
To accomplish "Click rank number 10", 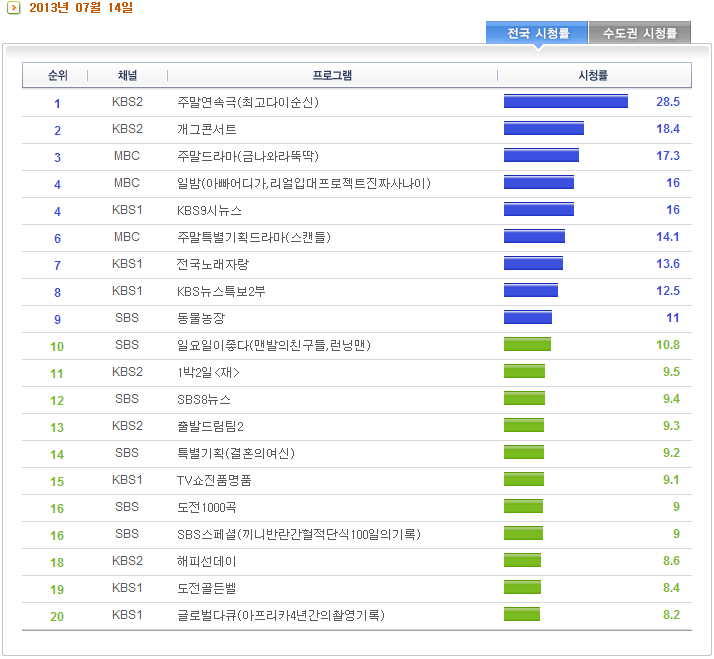I will point(57,347).
